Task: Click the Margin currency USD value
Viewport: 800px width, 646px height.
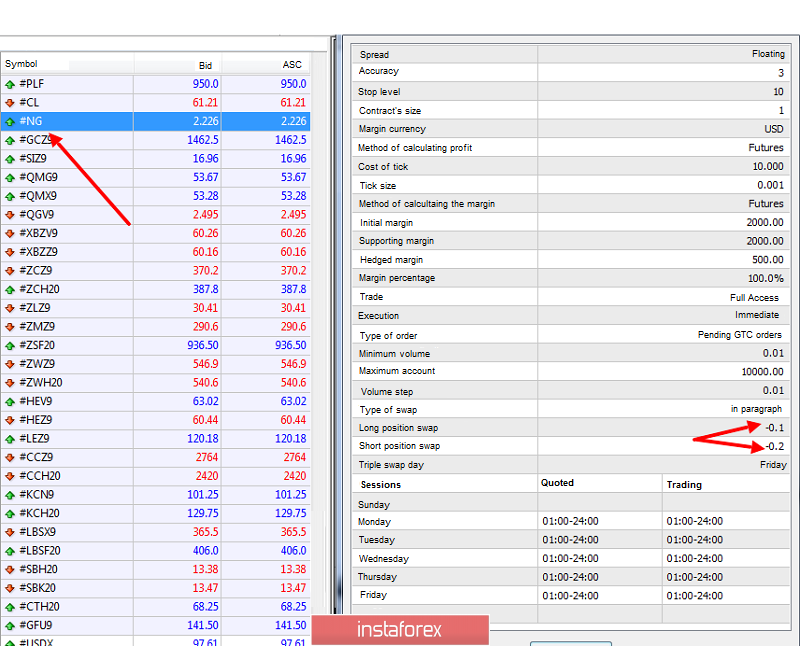Action: click(x=773, y=129)
